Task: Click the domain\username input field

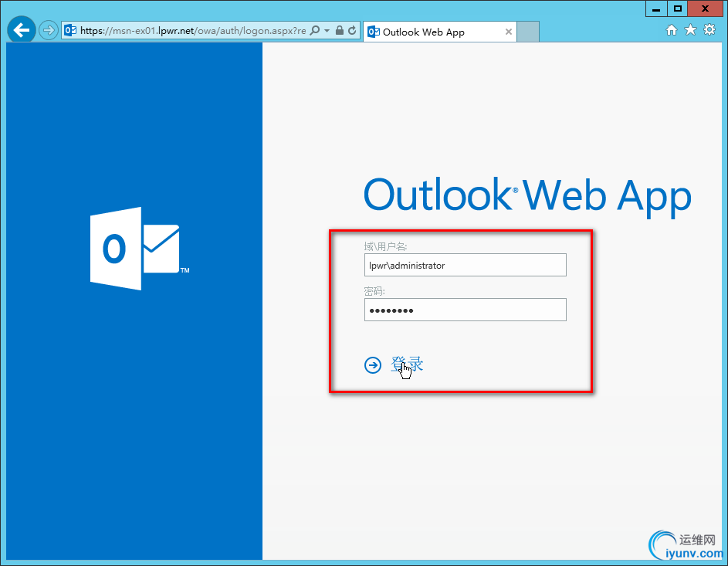Action: tap(466, 265)
